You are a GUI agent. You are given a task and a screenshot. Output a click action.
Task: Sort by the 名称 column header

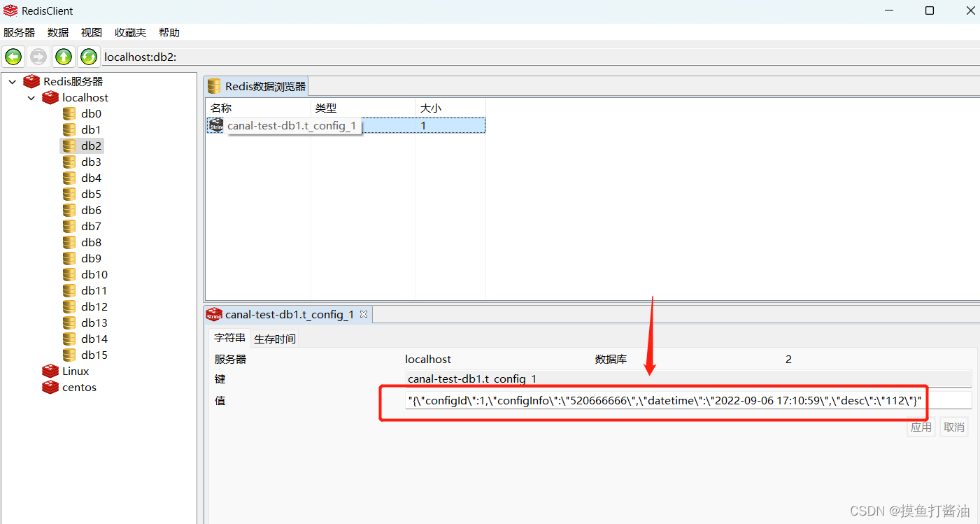pyautogui.click(x=258, y=108)
